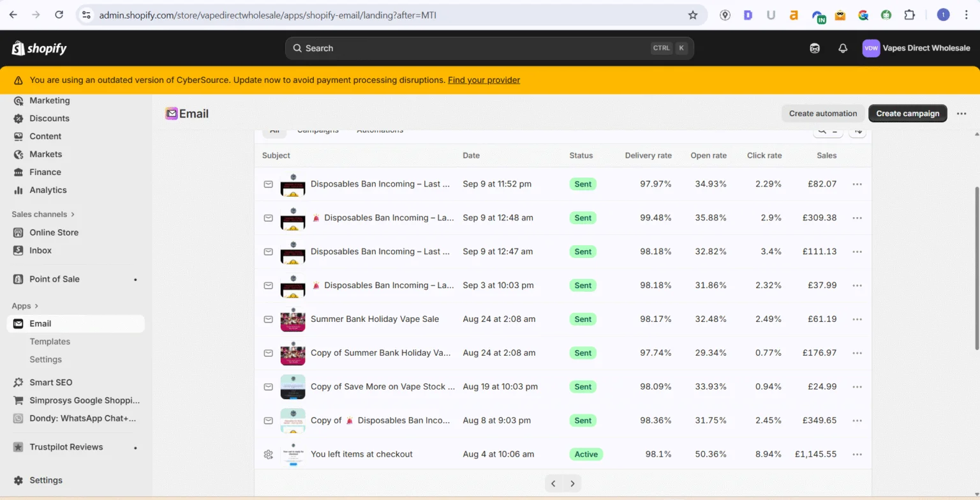Image resolution: width=980 pixels, height=500 pixels.
Task: Click the Point of Sale icon
Action: 18,279
